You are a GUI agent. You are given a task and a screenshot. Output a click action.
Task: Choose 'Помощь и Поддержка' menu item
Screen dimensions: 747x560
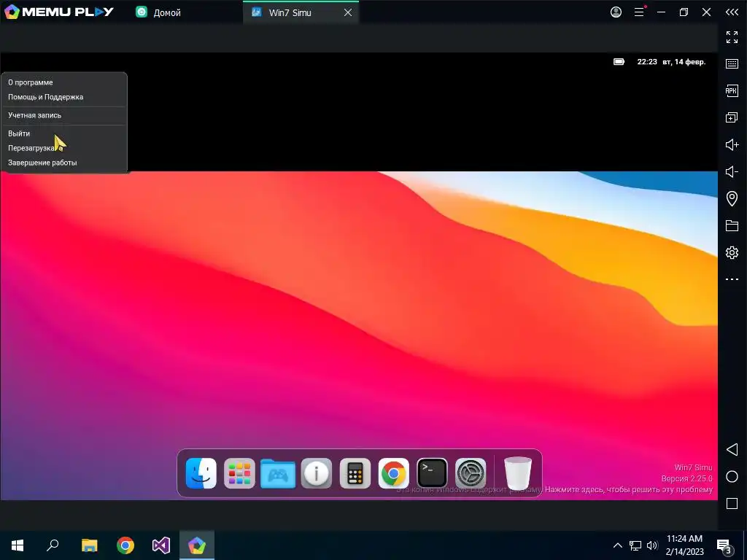(x=46, y=97)
